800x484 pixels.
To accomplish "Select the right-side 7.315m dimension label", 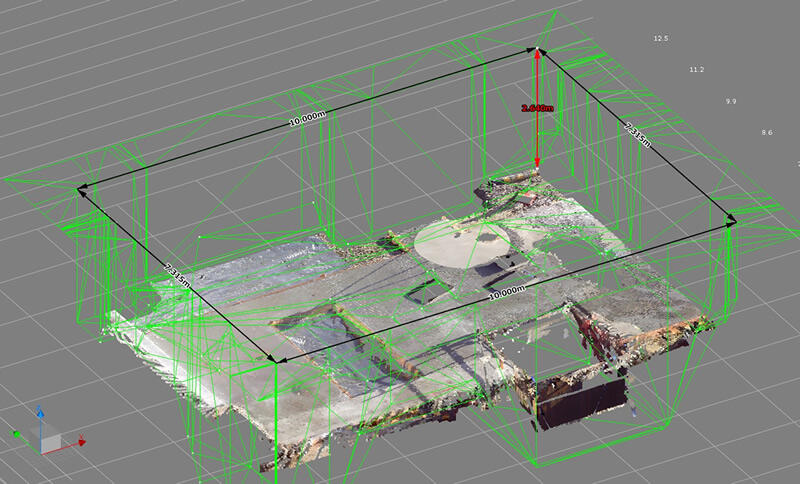I will [637, 135].
